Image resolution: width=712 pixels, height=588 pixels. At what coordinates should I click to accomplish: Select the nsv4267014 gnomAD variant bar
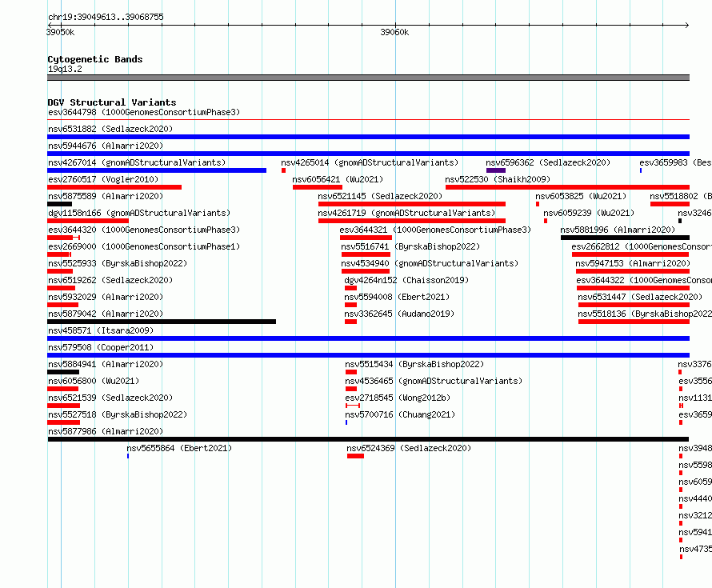(x=157, y=170)
